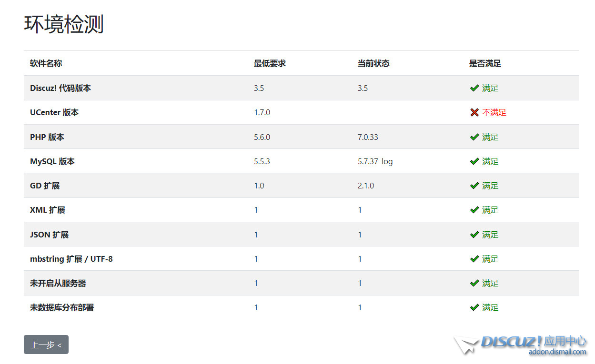Click the 环境检测 page heading
595x364 pixels.
64,24
